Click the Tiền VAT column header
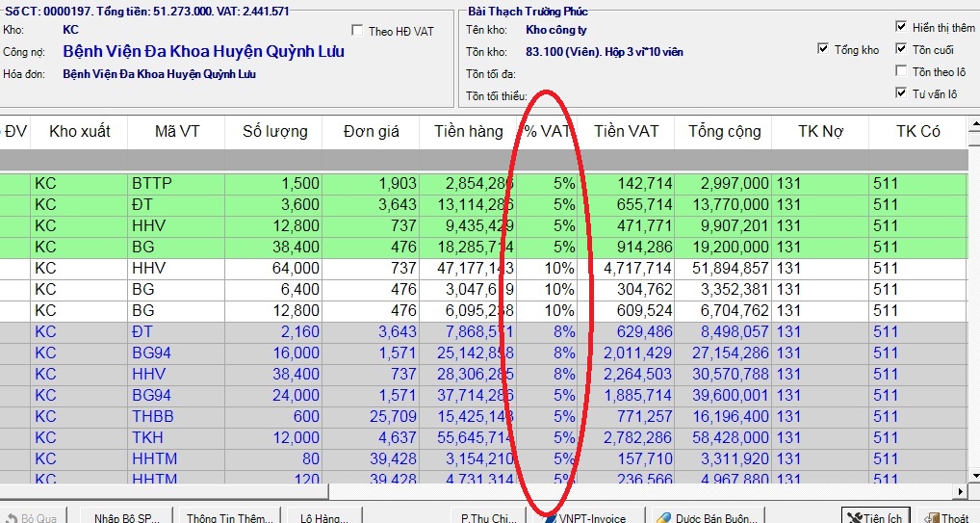980x523 pixels. 627,131
